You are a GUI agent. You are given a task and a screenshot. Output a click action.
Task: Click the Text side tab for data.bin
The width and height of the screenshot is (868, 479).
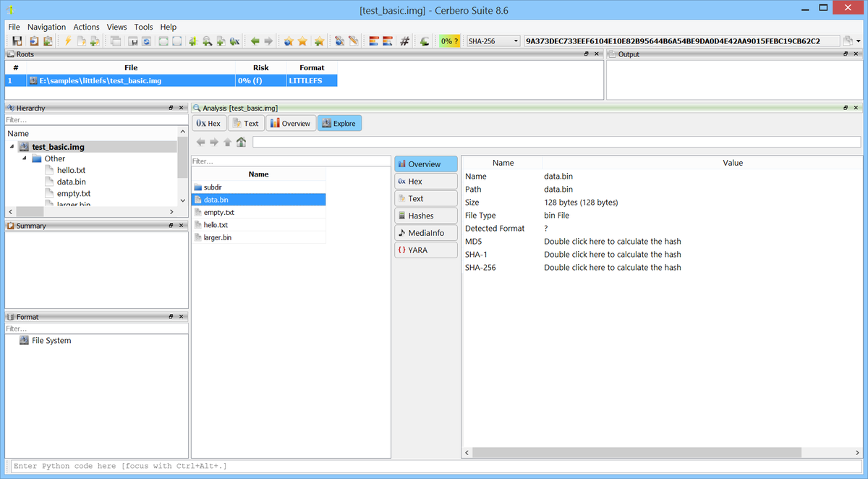point(425,198)
